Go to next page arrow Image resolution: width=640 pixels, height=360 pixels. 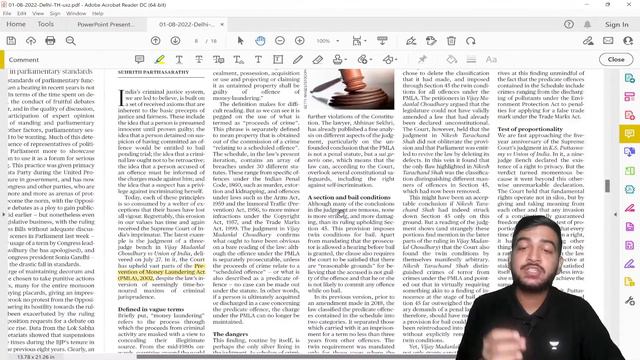176,41
